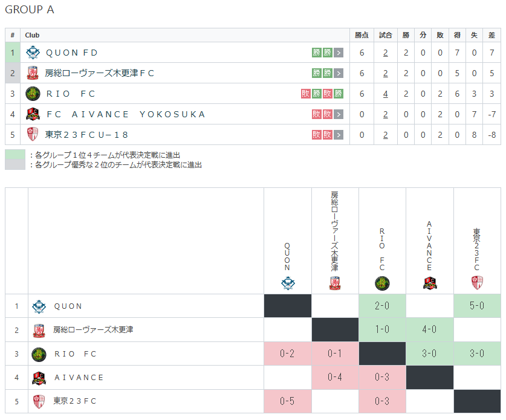The height and width of the screenshot is (420, 506).
Task: Click the 勝点 column header
Action: (362, 35)
